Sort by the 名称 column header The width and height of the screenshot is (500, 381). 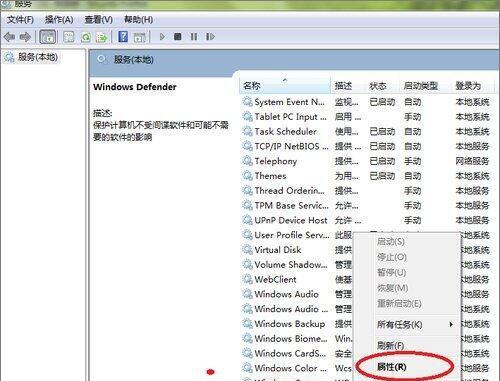[285, 86]
